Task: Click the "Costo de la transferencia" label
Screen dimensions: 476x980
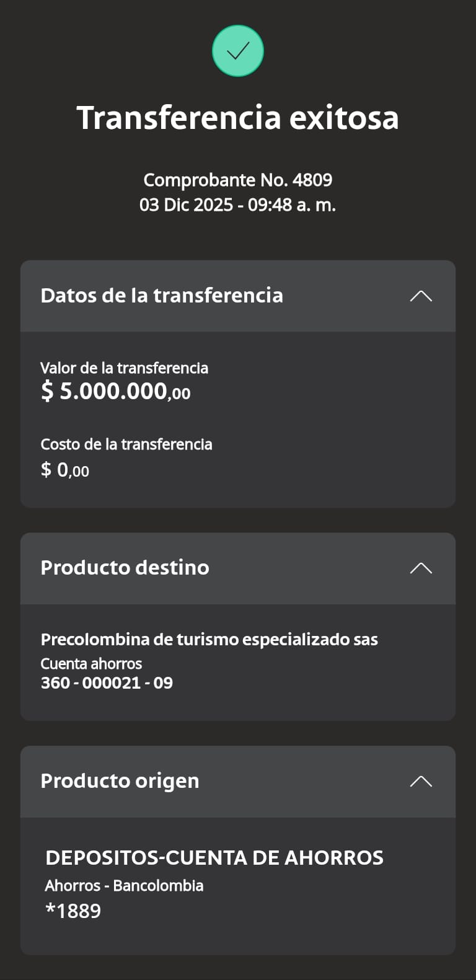Action: pyautogui.click(x=126, y=444)
